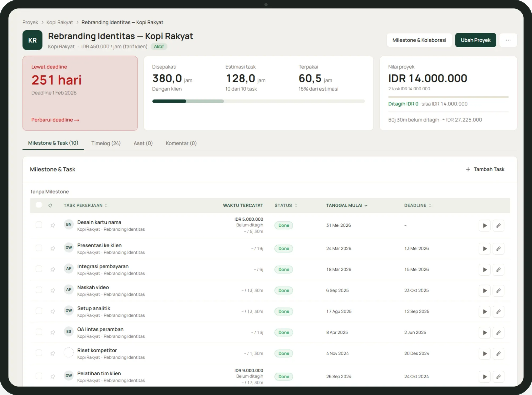Pin the Riset kompetitor task
Image resolution: width=532 pixels, height=395 pixels.
pyautogui.click(x=53, y=354)
